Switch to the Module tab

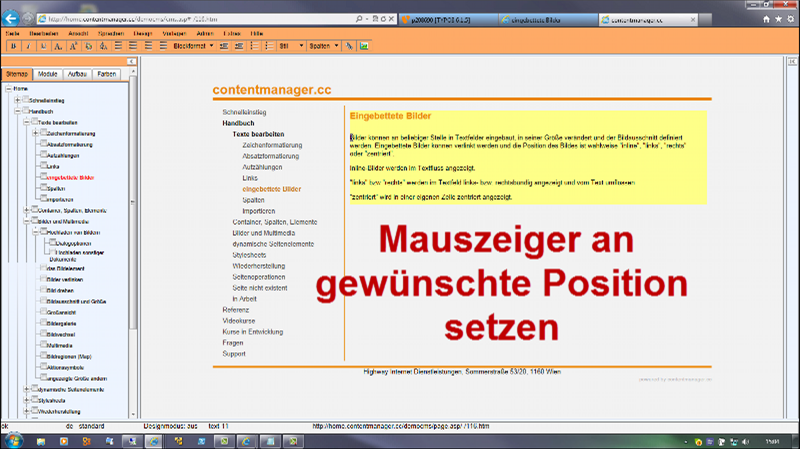coord(47,74)
